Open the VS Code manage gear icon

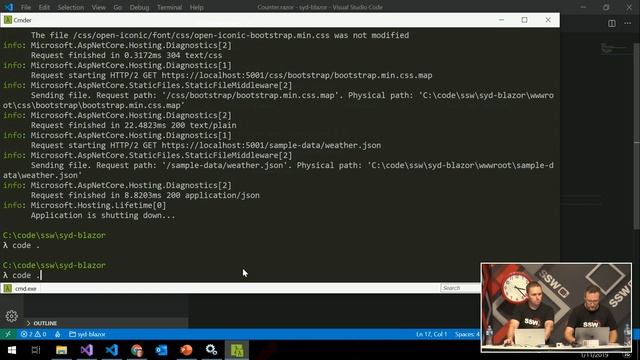[11, 316]
